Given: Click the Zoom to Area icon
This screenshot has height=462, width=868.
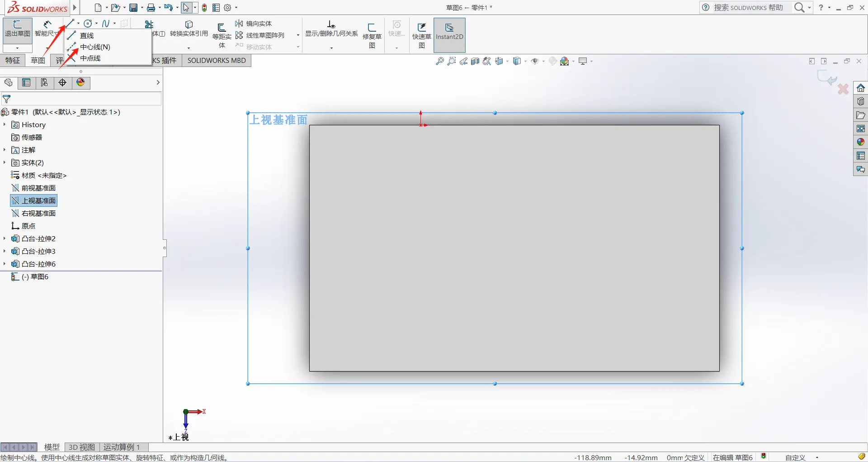Looking at the screenshot, I should click(x=451, y=61).
